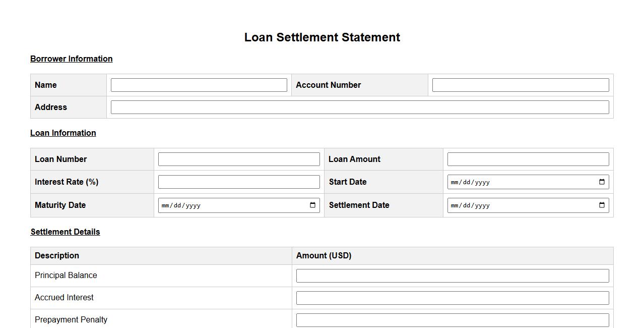The image size is (644, 328).
Task: Select the Principal Balance amount field
Action: coord(452,276)
